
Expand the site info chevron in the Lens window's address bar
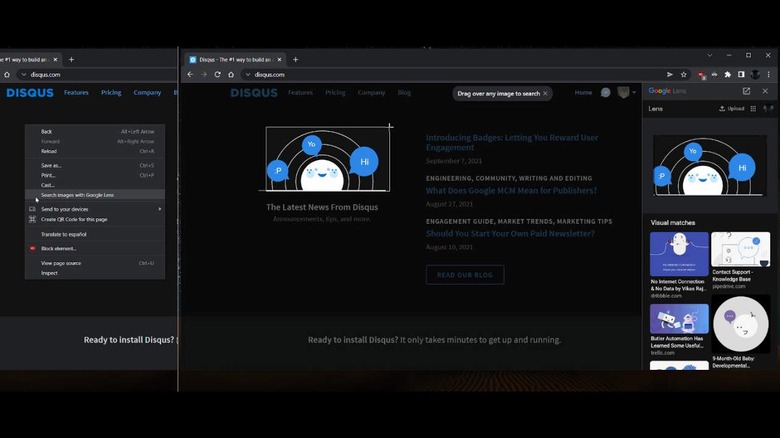248,74
